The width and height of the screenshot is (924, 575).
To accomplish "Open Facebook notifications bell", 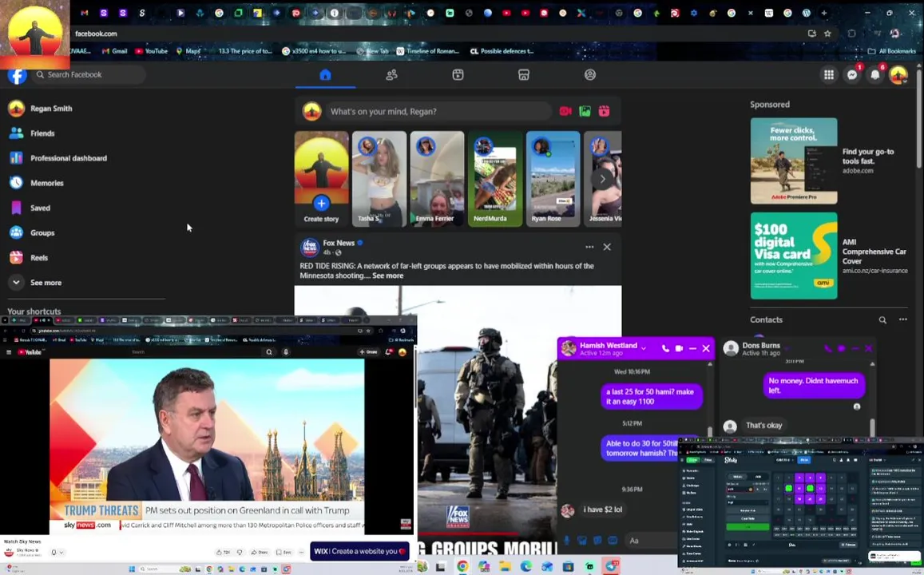I will [x=875, y=74].
